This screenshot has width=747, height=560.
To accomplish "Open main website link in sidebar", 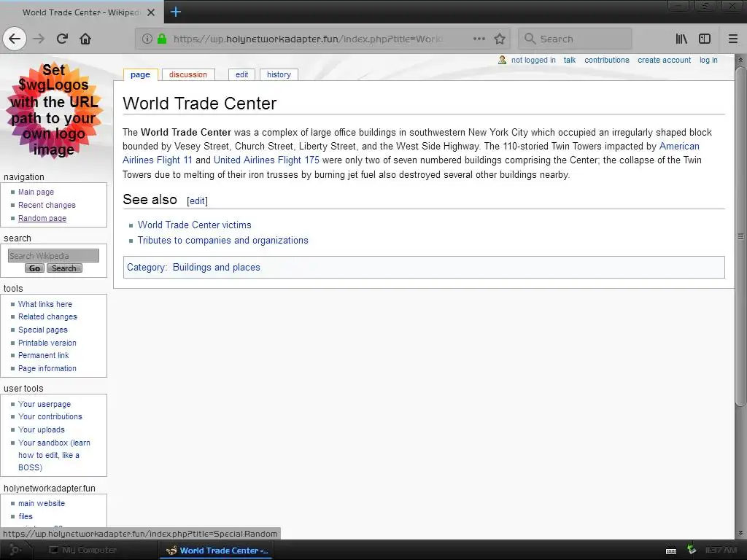I will point(42,503).
